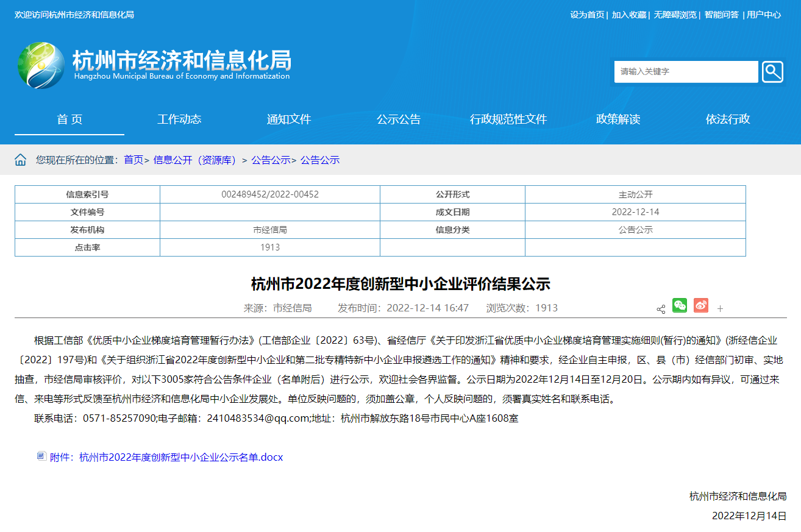Open the 工作动态 navigation tab
This screenshot has width=801, height=532.
(179, 119)
